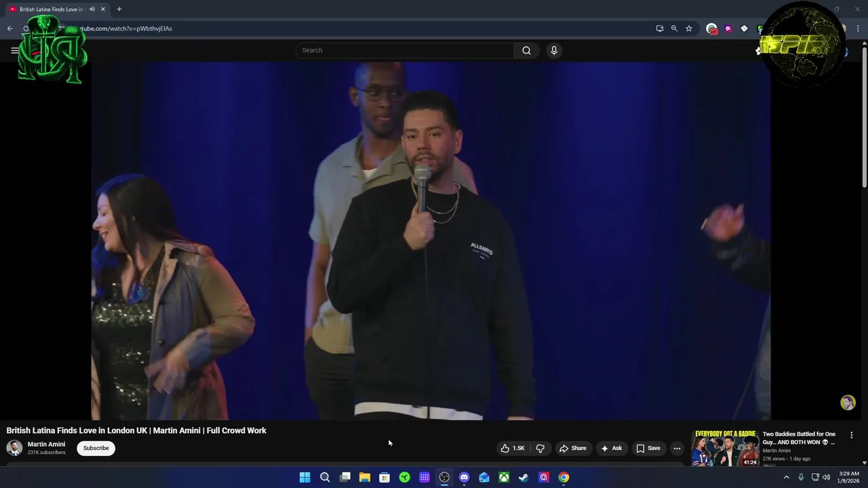
Task: Switch to OBS Studio on the taskbar
Action: coord(444,477)
